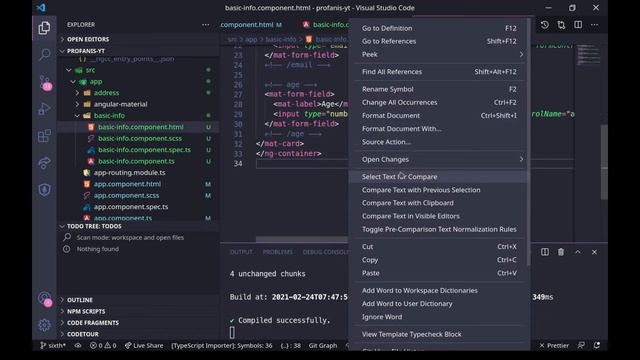Open basic-info.component.scss file
The width and height of the screenshot is (640, 360).
139,138
